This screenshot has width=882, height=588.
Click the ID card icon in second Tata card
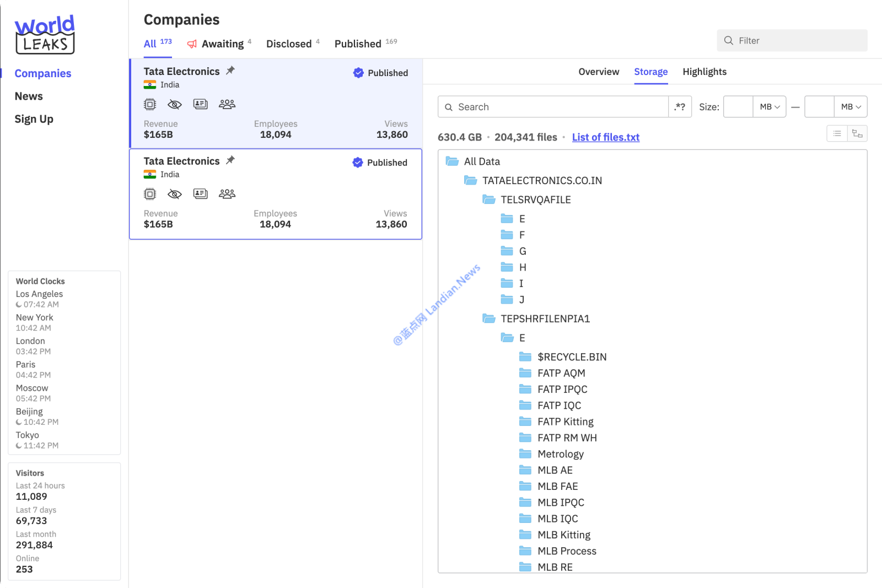[201, 193]
